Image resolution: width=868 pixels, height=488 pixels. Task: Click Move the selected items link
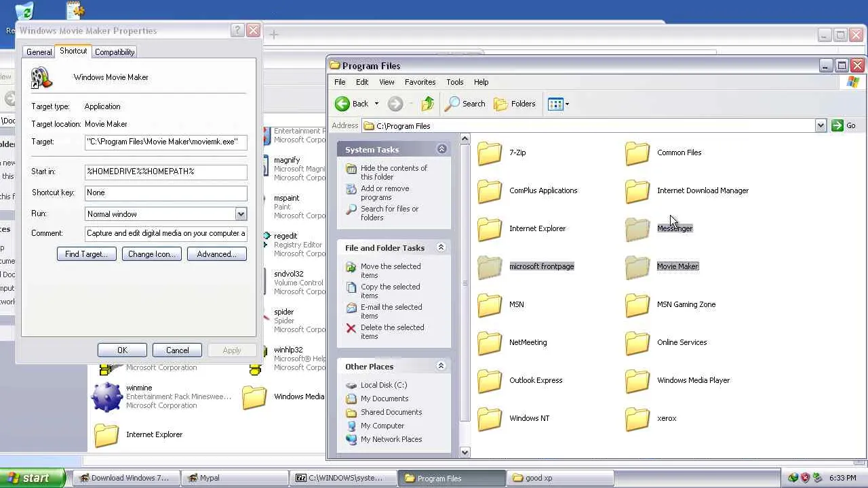point(391,270)
